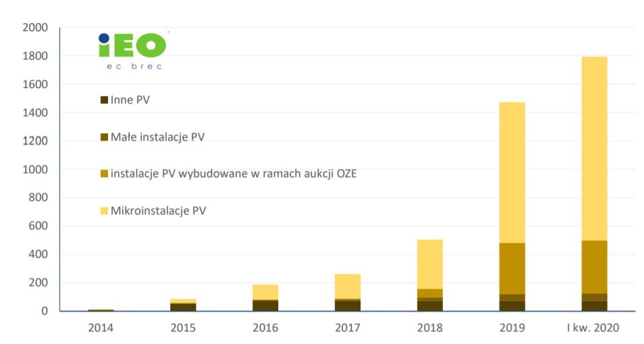Click the 1000 value on the y-axis

(35, 170)
